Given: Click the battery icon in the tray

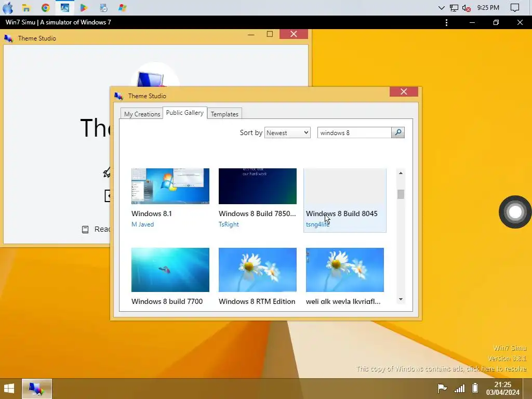Looking at the screenshot, I should (x=475, y=388).
